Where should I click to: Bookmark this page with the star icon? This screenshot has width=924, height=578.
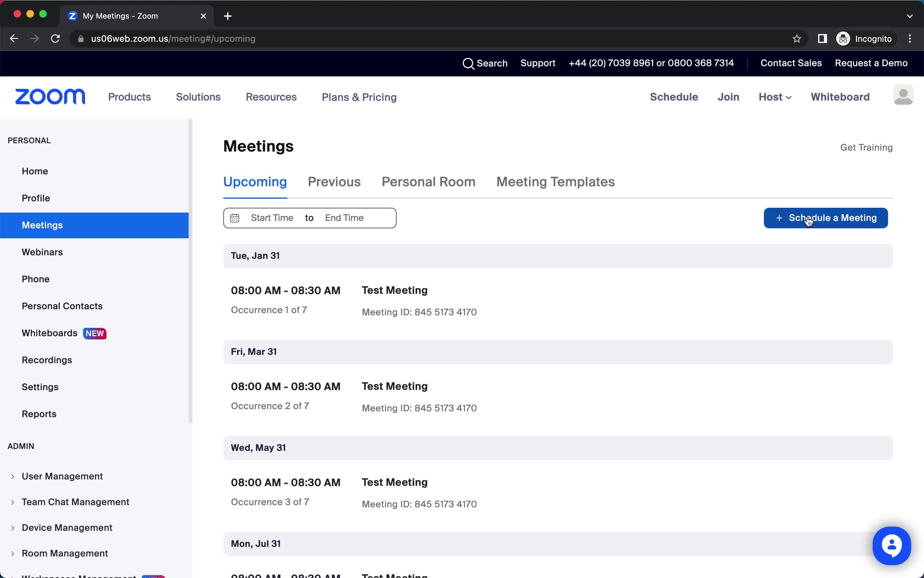[x=797, y=39]
